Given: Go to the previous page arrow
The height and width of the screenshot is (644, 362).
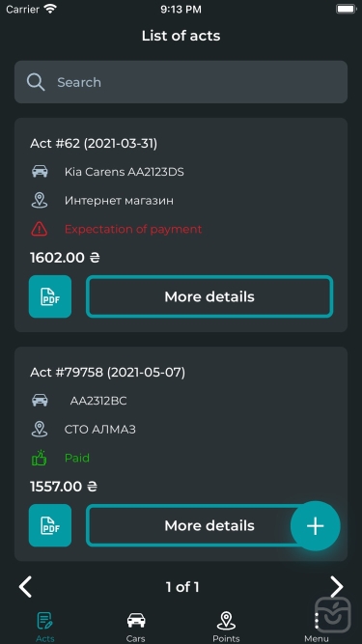Looking at the screenshot, I should click(25, 587).
